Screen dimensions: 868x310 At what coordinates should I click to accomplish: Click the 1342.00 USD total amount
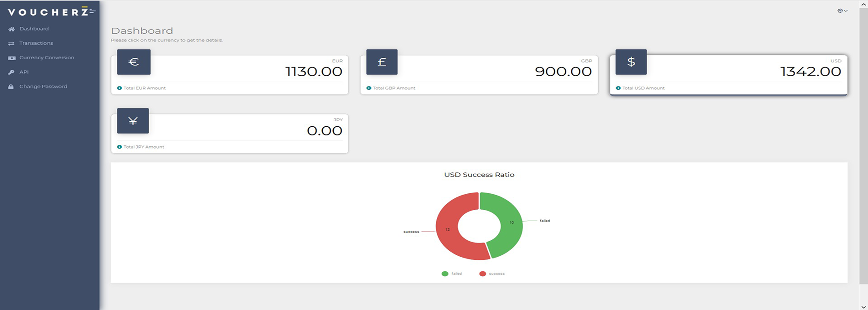810,72
